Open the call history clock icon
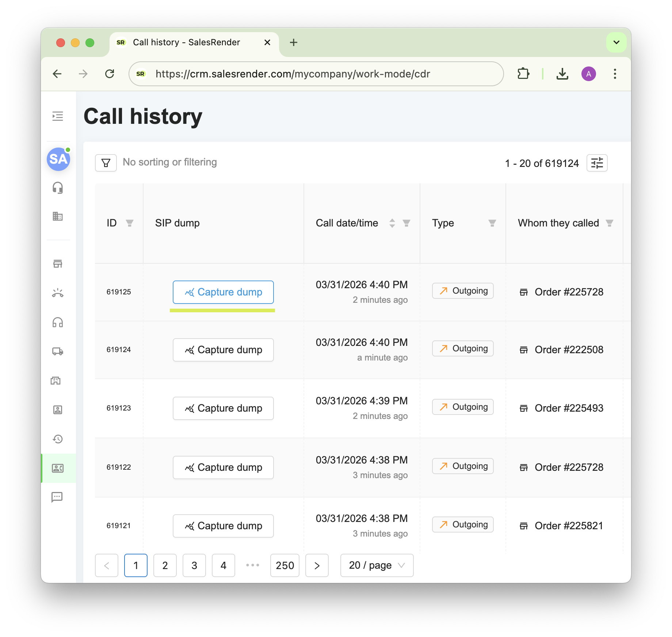The height and width of the screenshot is (637, 672). [x=57, y=439]
